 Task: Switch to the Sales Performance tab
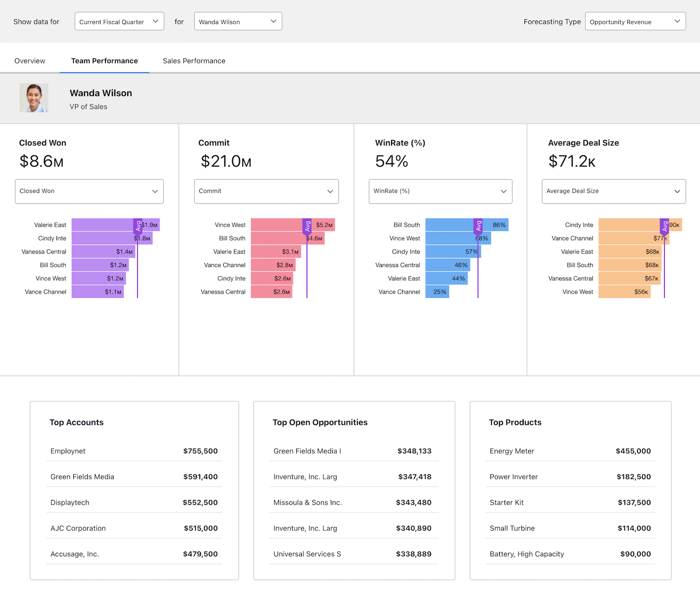pos(194,61)
